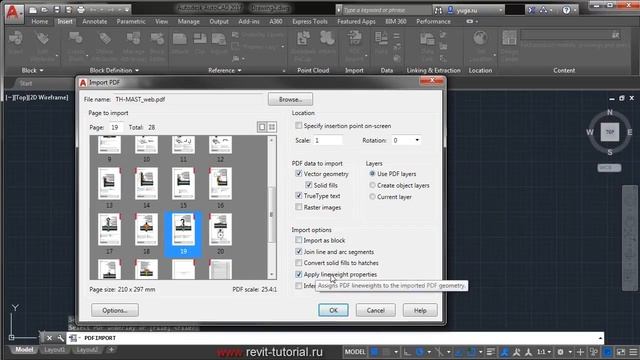Confirm import with OK button
Viewport: 640px width, 360px height.
tap(333, 310)
